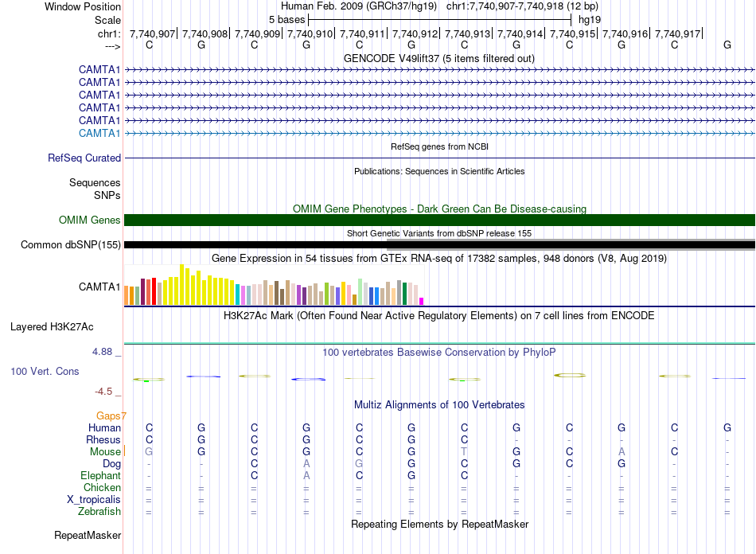Click CAMTA1 label beside the expression chart
The width and height of the screenshot is (756, 554).
tap(99, 287)
